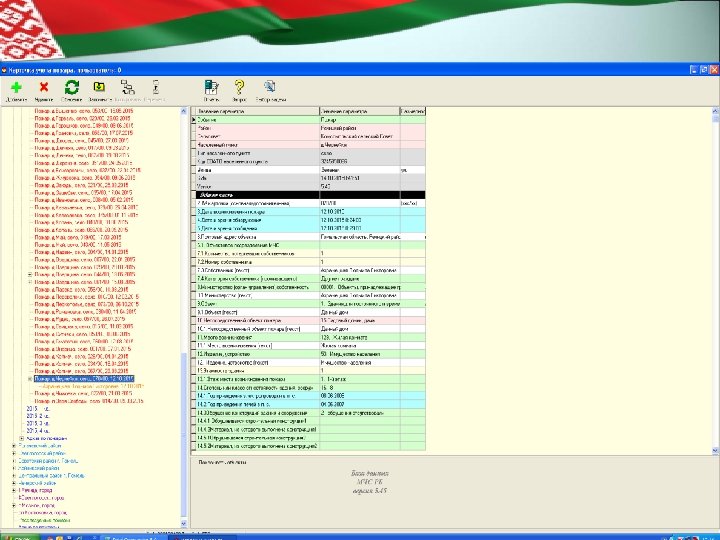
Task: Click the yellow icon with down arrow
Action: 100,88
